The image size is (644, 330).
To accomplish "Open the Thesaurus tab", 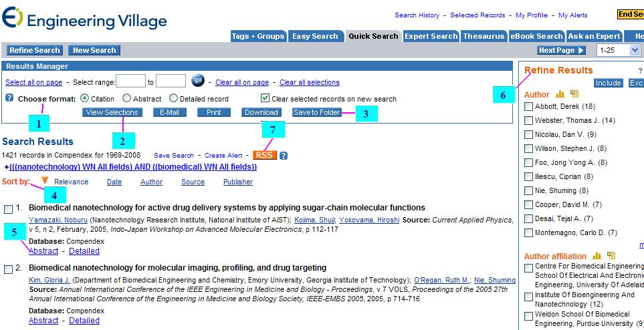I will [484, 36].
